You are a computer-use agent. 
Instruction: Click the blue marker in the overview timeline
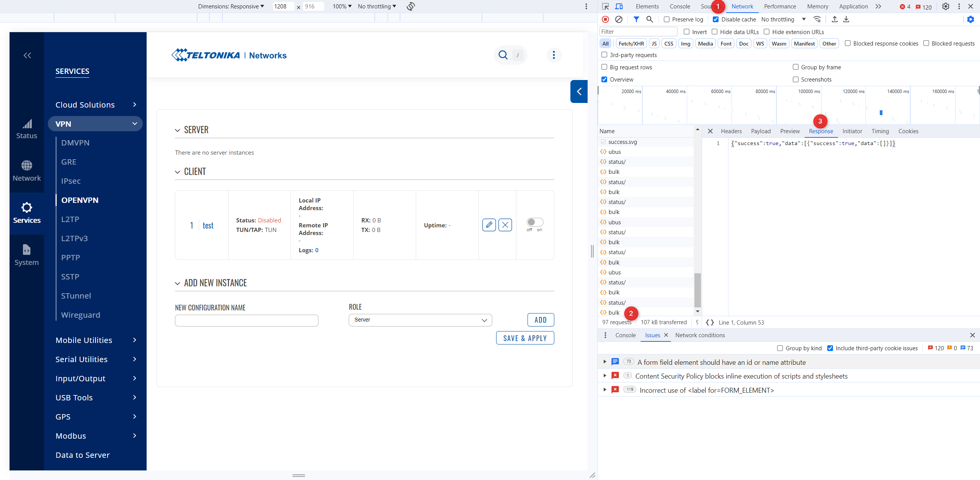click(x=881, y=113)
